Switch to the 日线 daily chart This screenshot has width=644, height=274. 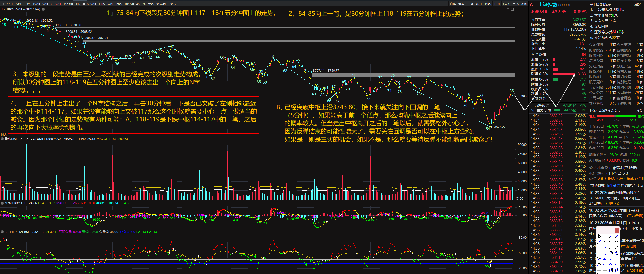click(102, 4)
